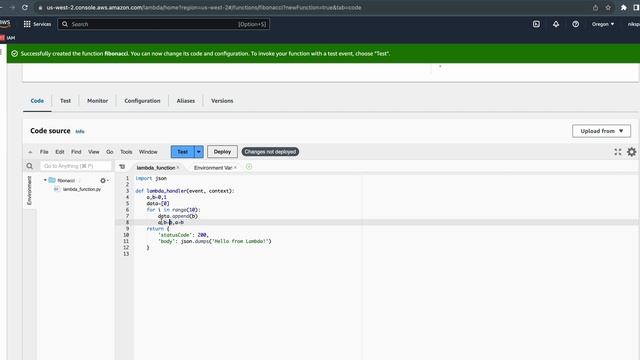
Task: Select the Environment Var editor tab
Action: [213, 168]
